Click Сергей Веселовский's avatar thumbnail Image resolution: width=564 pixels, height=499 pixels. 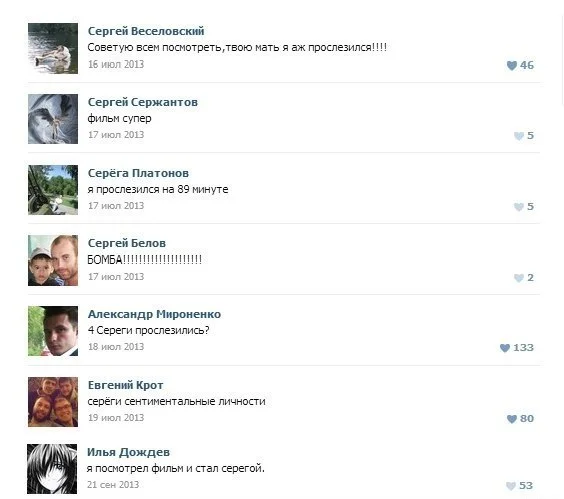point(53,49)
